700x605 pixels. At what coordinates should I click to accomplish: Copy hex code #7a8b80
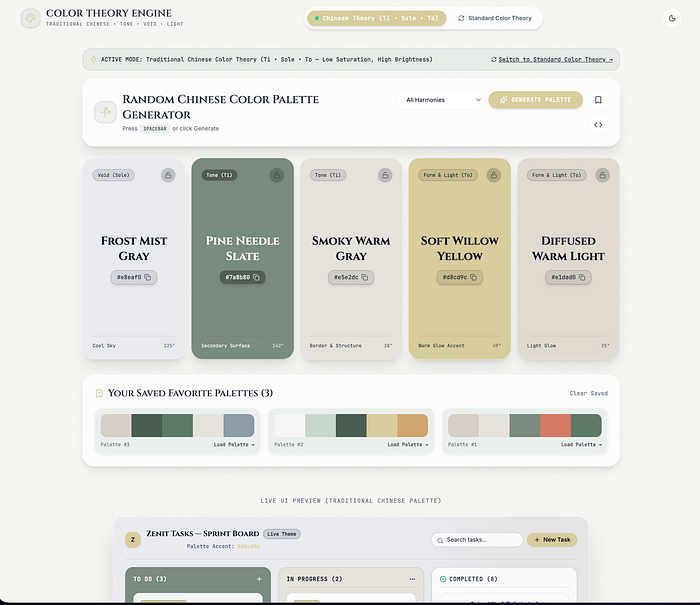coord(242,277)
